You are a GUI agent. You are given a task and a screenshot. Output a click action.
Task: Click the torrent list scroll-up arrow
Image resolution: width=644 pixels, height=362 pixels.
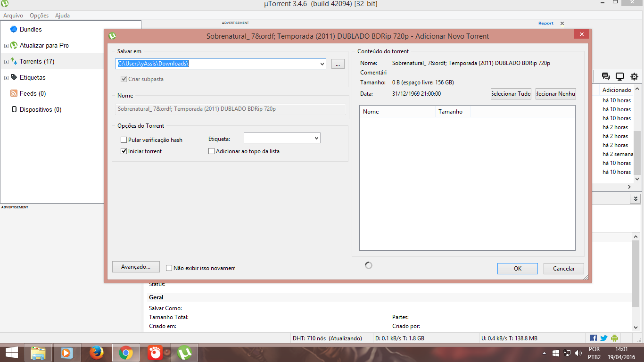point(637,89)
